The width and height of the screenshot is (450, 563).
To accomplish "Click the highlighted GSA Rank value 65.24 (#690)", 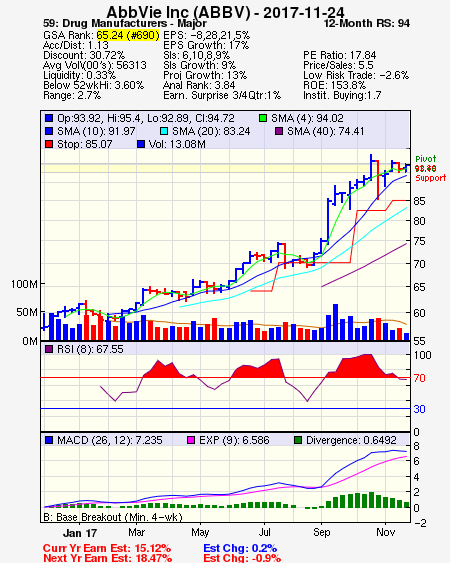I will pos(128,35).
